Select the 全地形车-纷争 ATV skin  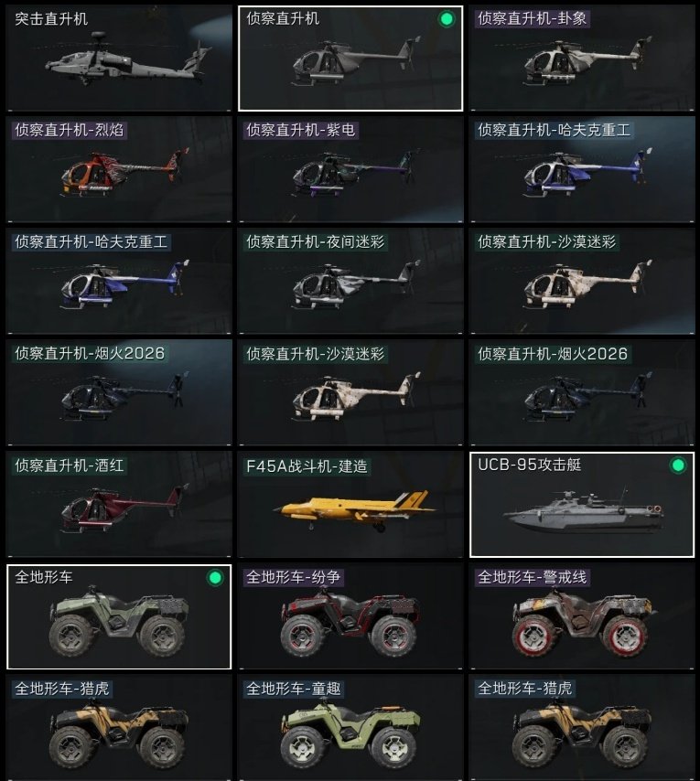(350, 616)
